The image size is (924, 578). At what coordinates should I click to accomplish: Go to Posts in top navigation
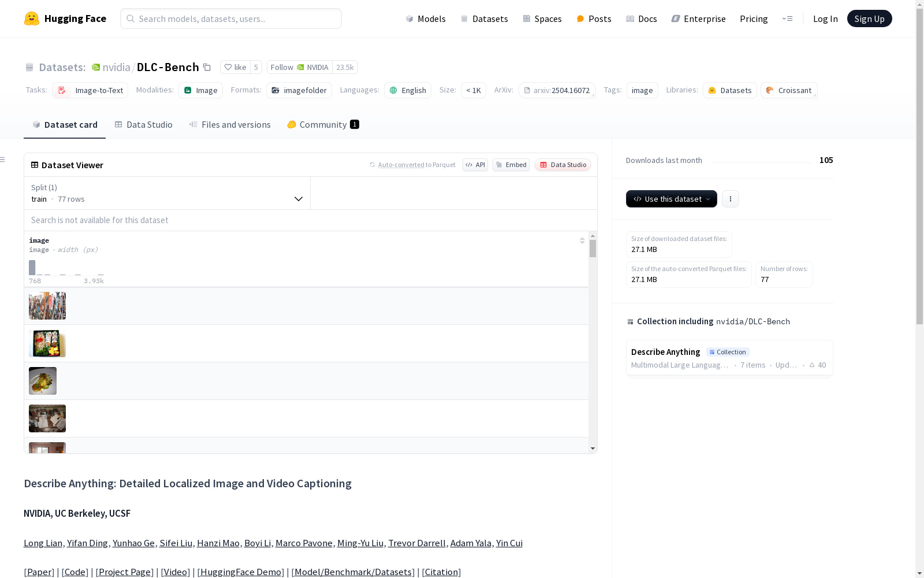(594, 18)
